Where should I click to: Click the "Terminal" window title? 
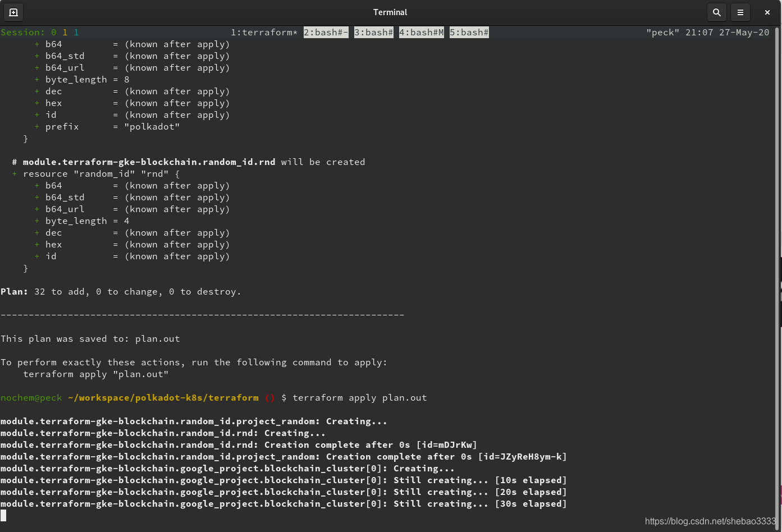pyautogui.click(x=390, y=12)
